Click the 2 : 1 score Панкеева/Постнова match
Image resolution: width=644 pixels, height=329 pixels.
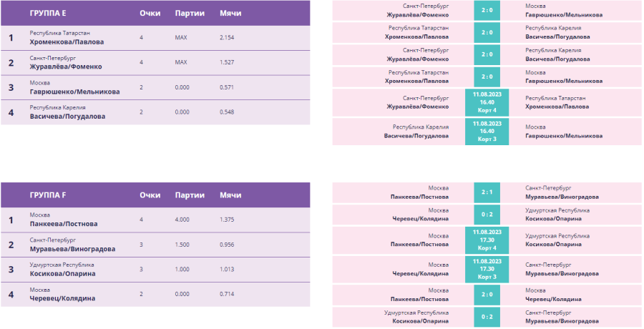[x=487, y=192]
